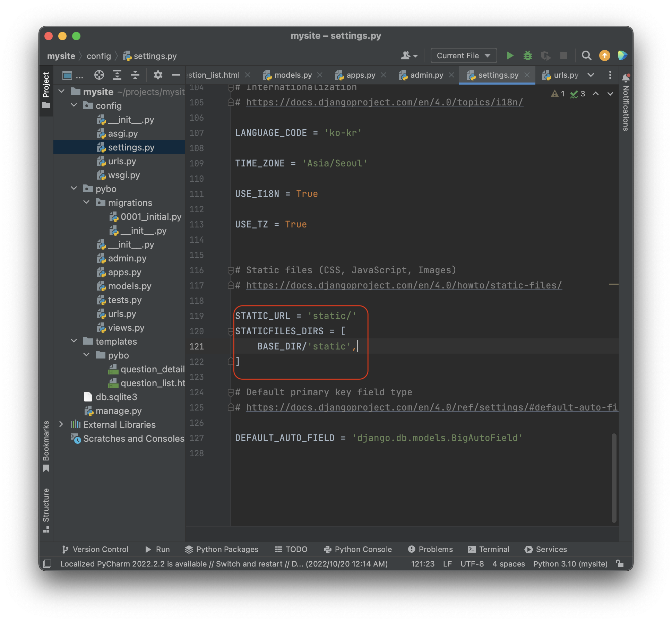Open Project panel gear options
This screenshot has width=672, height=622.
158,75
